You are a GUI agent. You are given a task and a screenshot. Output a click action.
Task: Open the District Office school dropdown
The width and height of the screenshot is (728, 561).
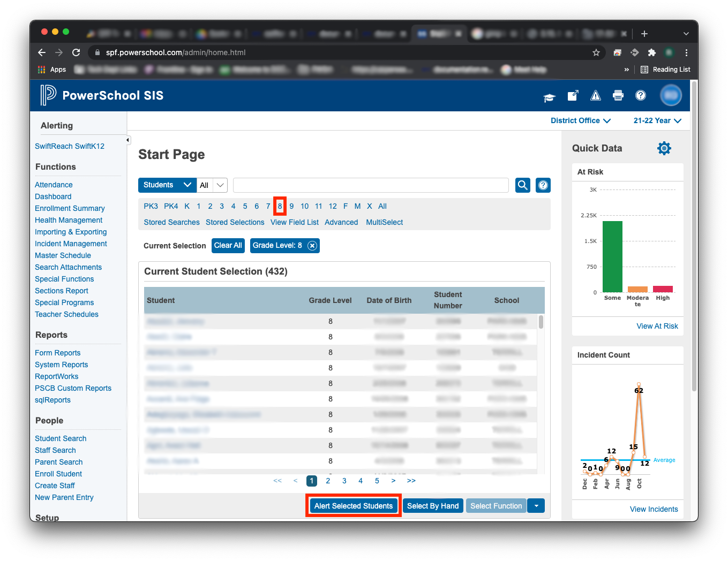pos(581,120)
